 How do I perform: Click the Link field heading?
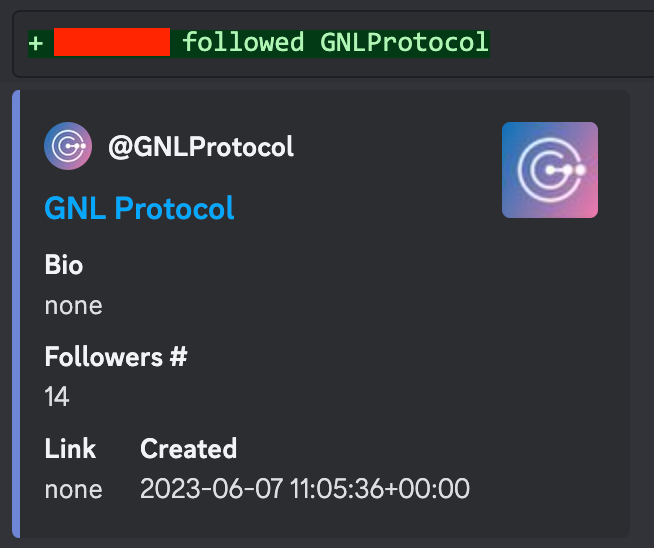70,449
